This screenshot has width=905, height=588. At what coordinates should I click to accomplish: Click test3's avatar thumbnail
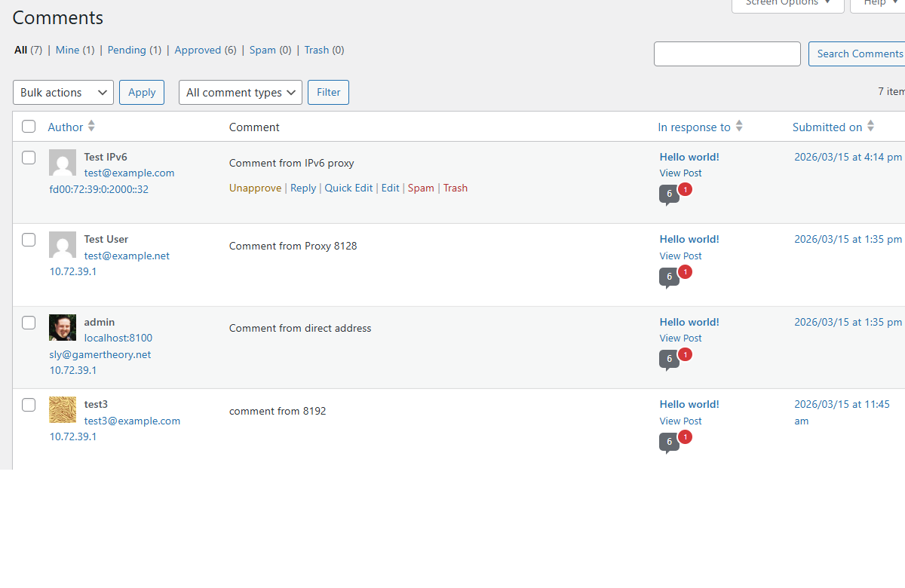pyautogui.click(x=62, y=409)
